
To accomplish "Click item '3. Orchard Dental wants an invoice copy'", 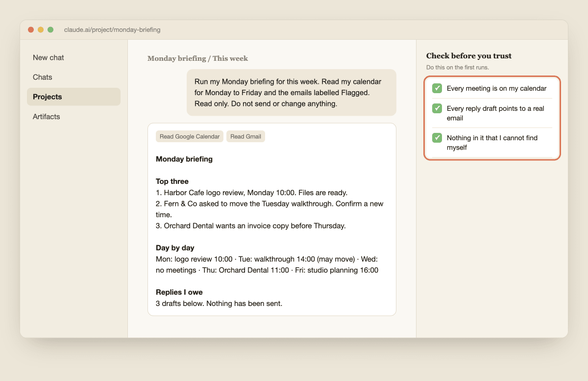I will pos(251,226).
